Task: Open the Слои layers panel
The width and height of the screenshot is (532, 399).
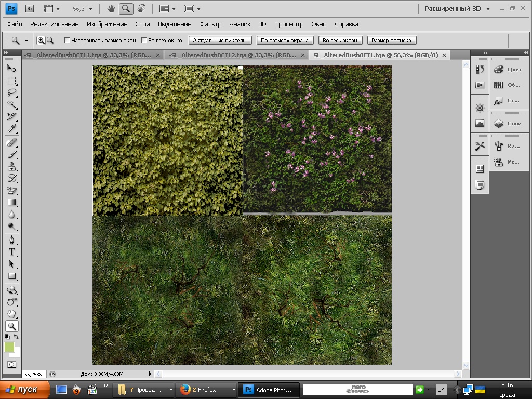Action: tap(509, 123)
